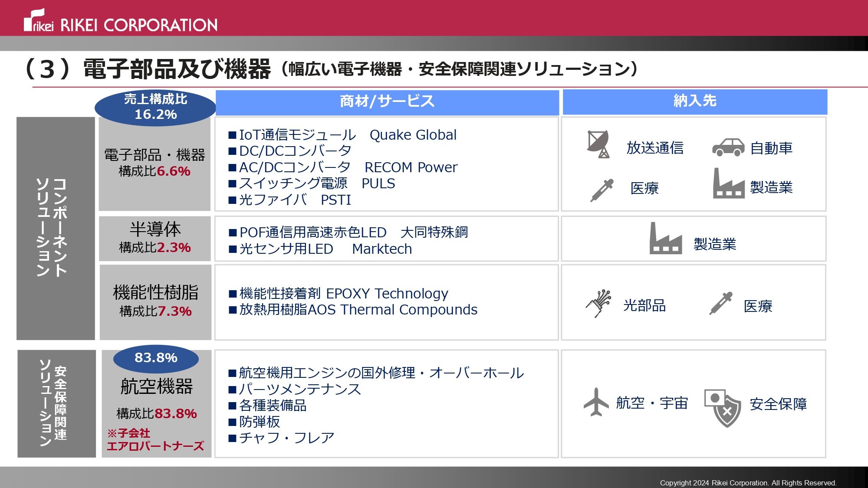The height and width of the screenshot is (488, 868).
Task: Click the 構成比83.8% value
Action: point(157,414)
